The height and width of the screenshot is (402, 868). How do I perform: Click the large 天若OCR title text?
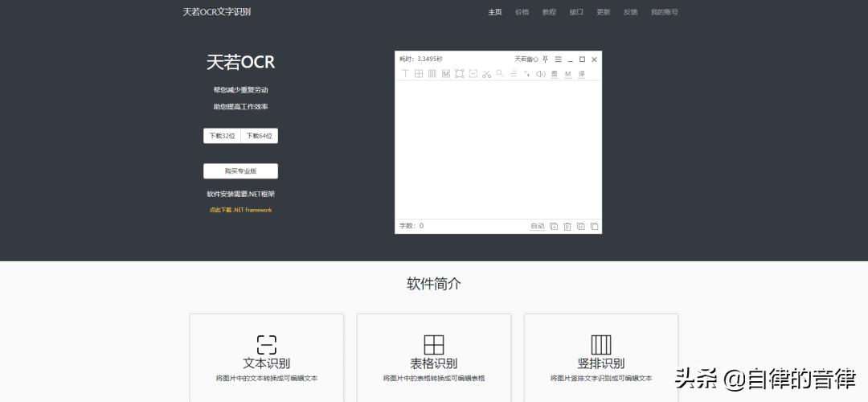click(x=241, y=62)
